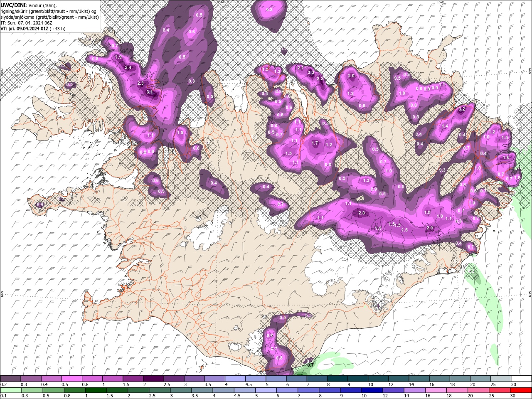The image size is (532, 399).
Task: Click the label 30 on the upper legend row
Action: [514, 384]
